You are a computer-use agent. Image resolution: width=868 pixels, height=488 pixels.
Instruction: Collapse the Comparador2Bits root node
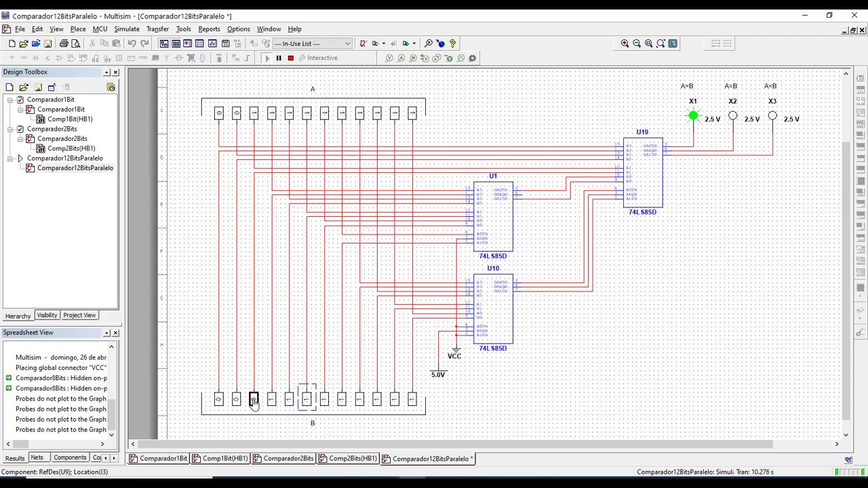[10, 129]
